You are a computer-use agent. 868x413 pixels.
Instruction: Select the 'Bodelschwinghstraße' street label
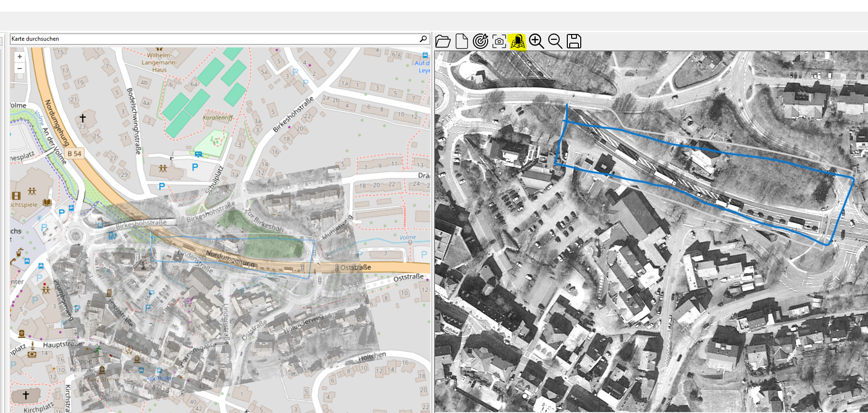[134, 121]
